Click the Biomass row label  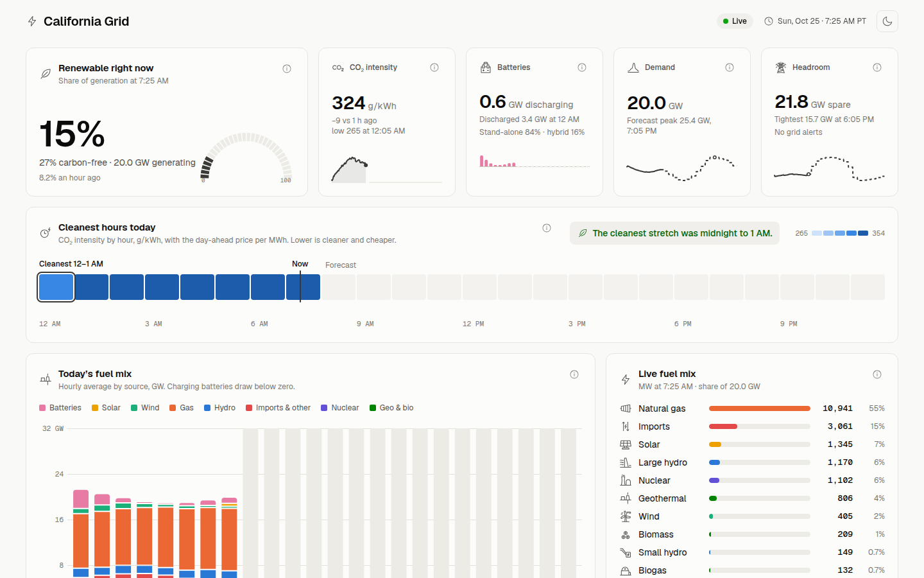pyautogui.click(x=656, y=534)
